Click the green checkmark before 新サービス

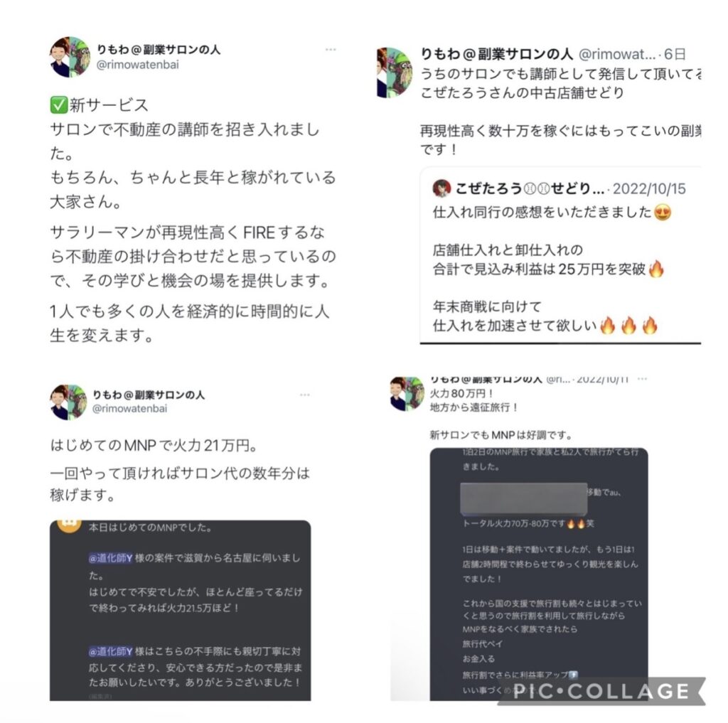point(59,105)
